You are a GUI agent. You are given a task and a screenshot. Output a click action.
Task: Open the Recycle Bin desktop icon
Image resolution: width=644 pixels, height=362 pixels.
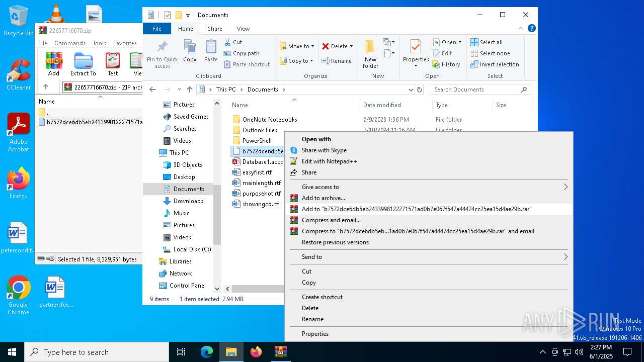click(19, 21)
